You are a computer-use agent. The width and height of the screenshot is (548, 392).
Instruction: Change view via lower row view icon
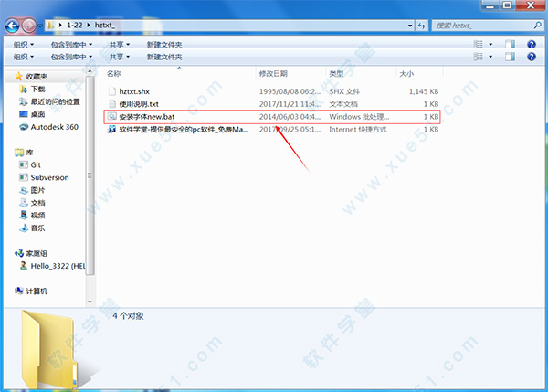click(x=478, y=57)
